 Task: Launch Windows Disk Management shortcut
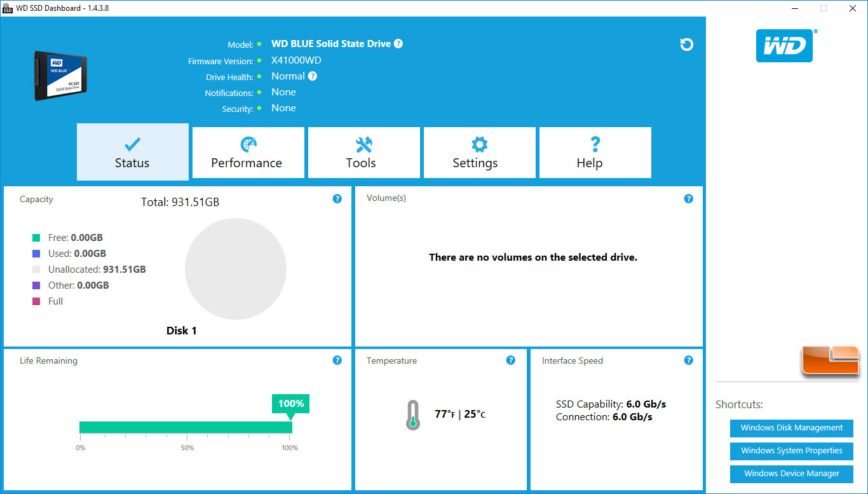point(792,428)
